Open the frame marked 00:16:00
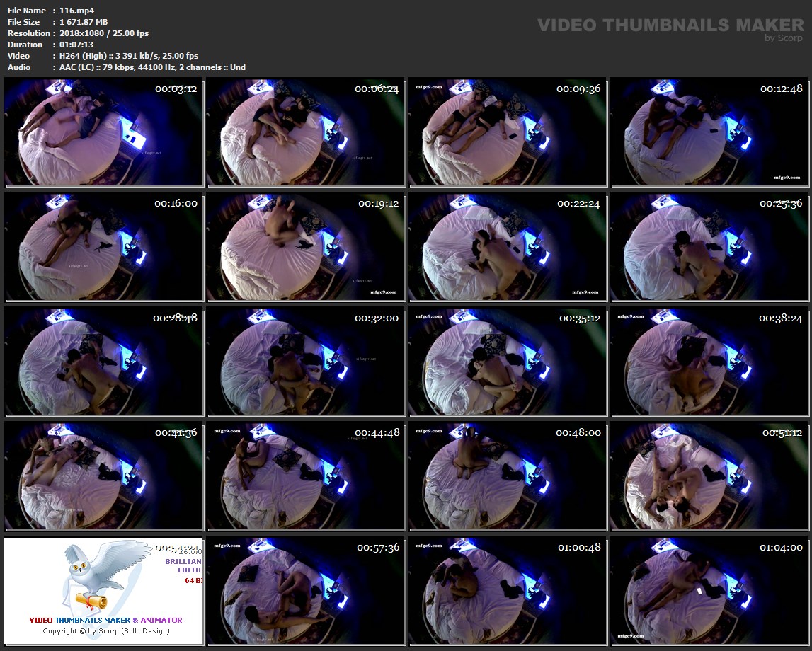The height and width of the screenshot is (651, 812). click(104, 247)
